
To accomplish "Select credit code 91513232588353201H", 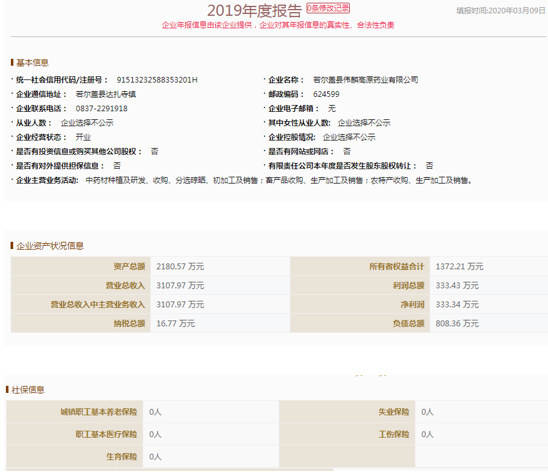I will (x=157, y=80).
